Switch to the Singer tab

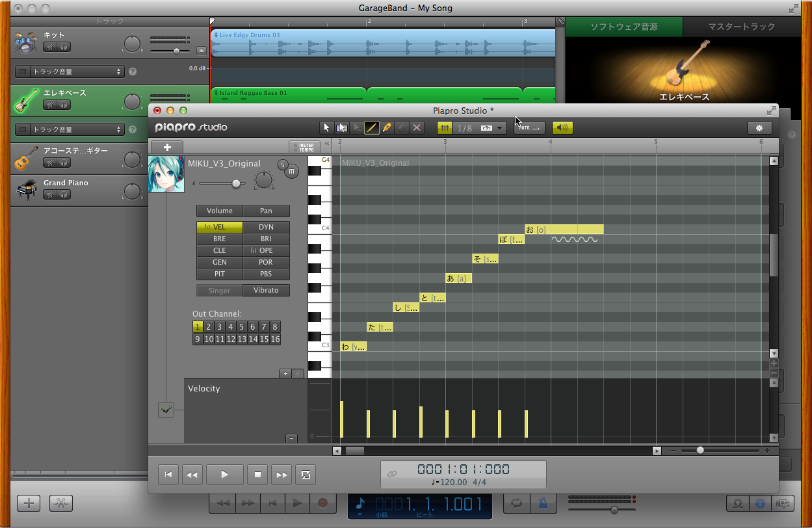[x=220, y=290]
